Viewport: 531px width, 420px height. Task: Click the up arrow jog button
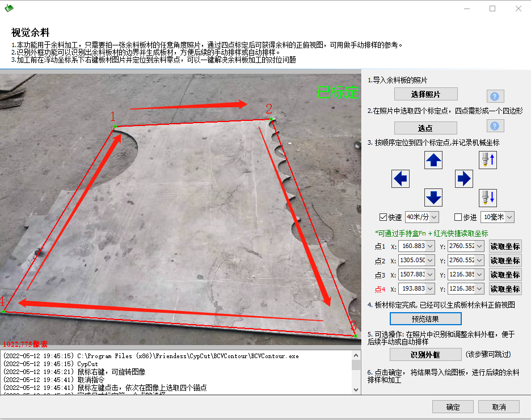433,161
